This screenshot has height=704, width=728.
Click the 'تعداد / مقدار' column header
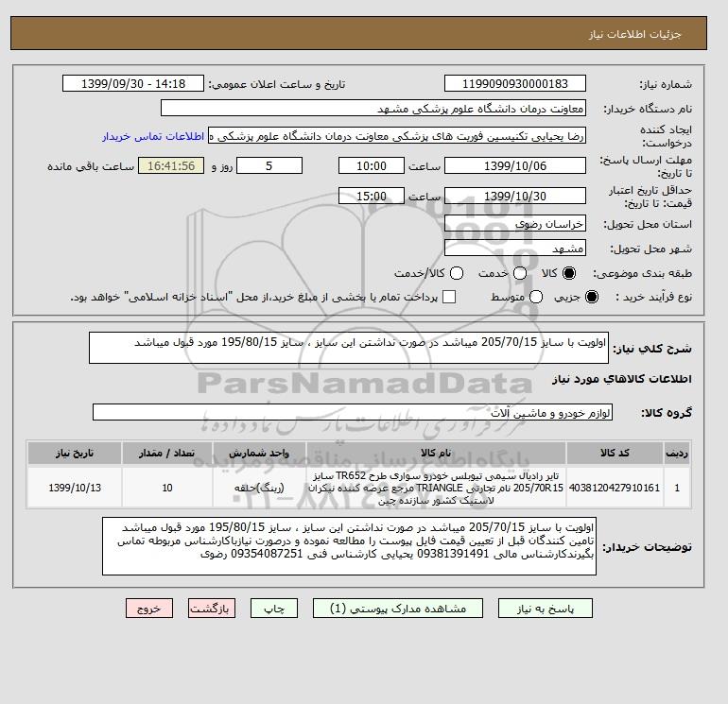[167, 453]
